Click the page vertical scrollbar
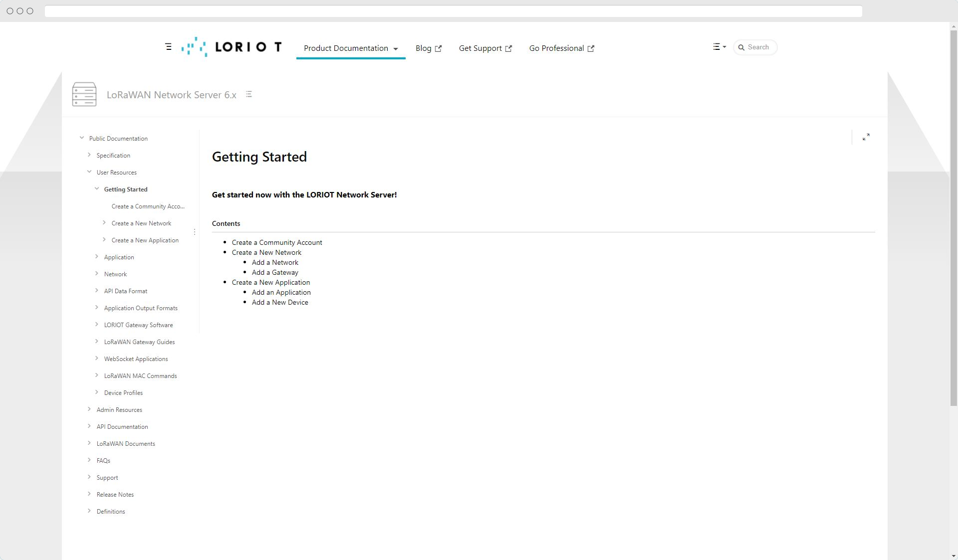 tap(954, 218)
